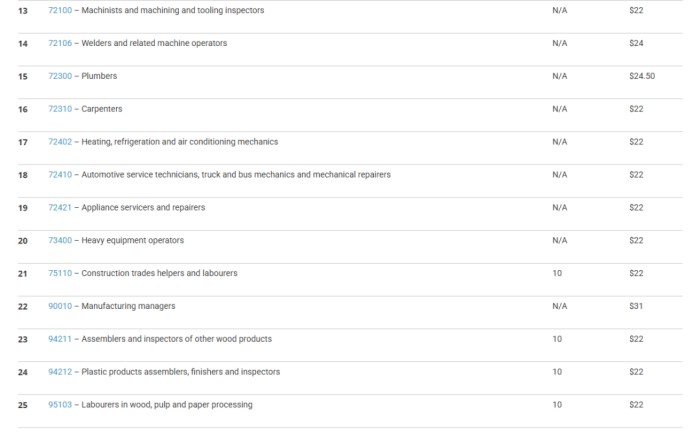Image resolution: width=700 pixels, height=432 pixels.
Task: Click the 72410 automotive technicians link
Action: [59, 175]
